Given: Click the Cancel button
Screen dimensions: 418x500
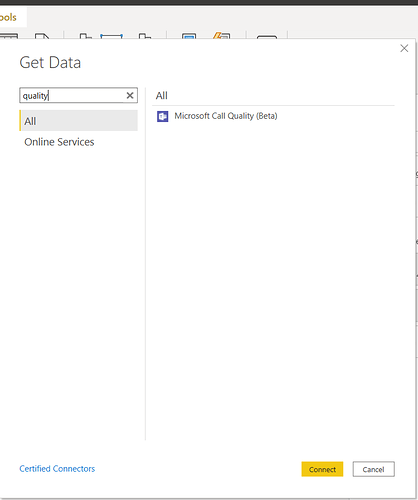Looking at the screenshot, I should [373, 469].
